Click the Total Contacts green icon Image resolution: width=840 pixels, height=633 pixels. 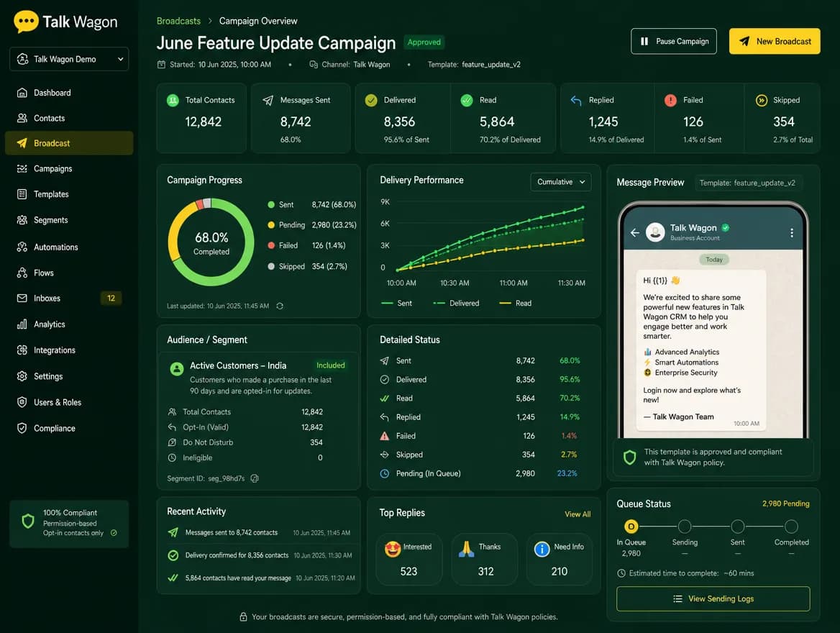pos(173,100)
